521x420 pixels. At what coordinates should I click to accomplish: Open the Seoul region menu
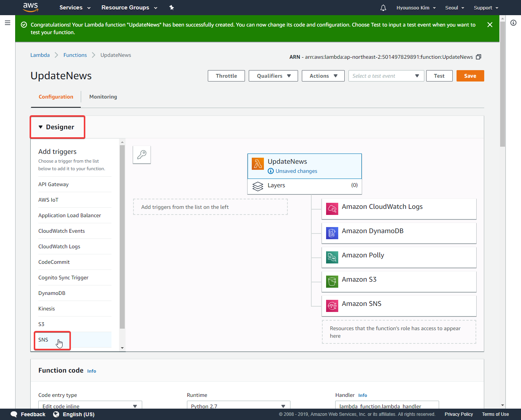pos(455,8)
